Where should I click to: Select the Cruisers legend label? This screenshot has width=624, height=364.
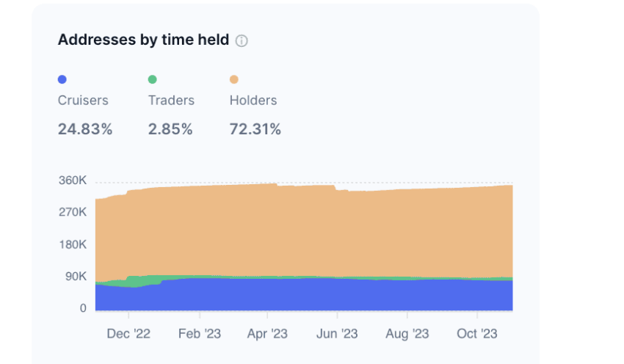(83, 101)
